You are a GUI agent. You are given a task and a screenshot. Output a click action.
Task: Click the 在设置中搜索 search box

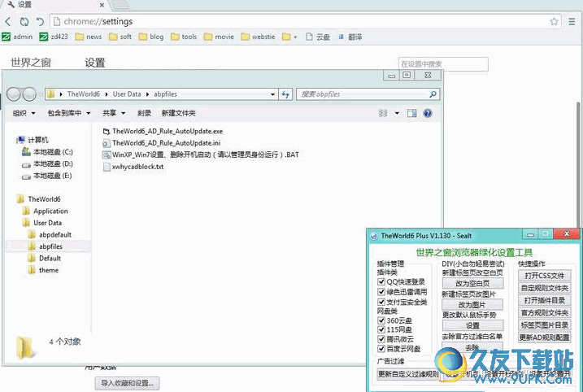point(443,64)
